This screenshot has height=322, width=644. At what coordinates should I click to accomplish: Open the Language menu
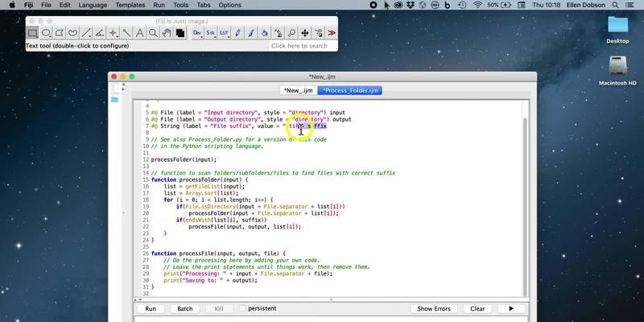(x=93, y=5)
